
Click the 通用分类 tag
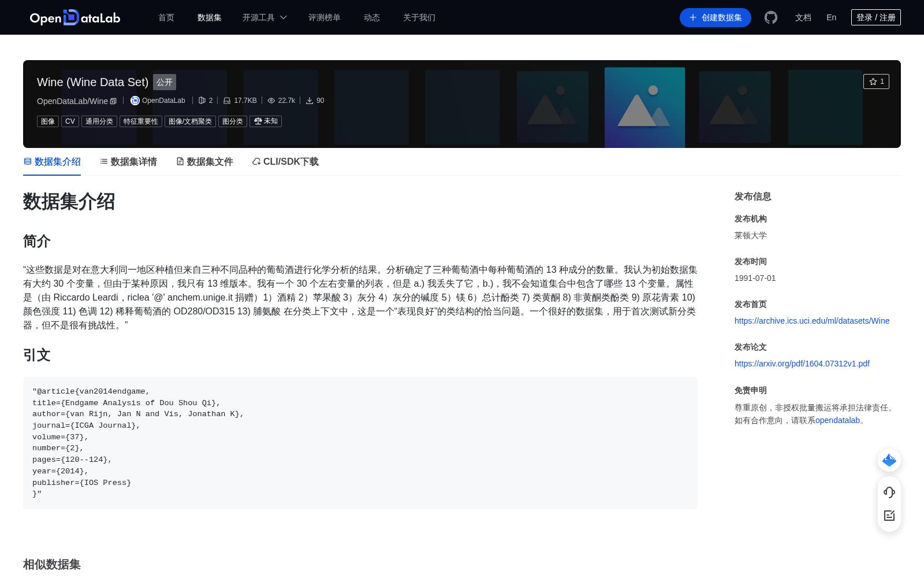[x=99, y=121]
